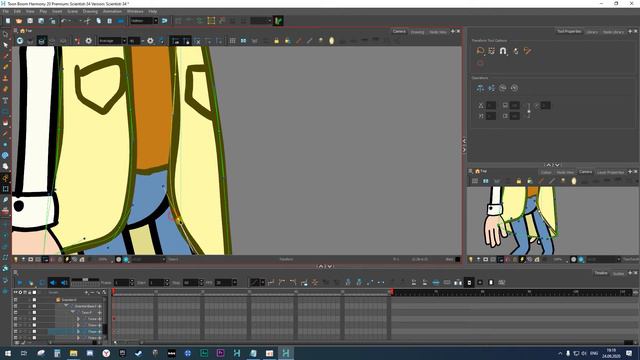Image resolution: width=640 pixels, height=360 pixels.
Task: Click the Flip Horizontal operation icon
Action: tap(480, 88)
